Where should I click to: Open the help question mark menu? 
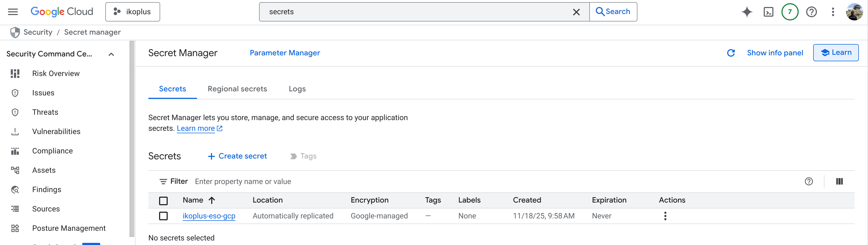811,12
